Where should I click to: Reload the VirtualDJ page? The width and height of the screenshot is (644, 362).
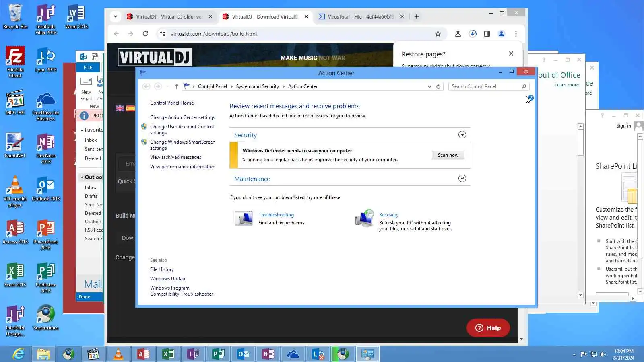point(145,34)
